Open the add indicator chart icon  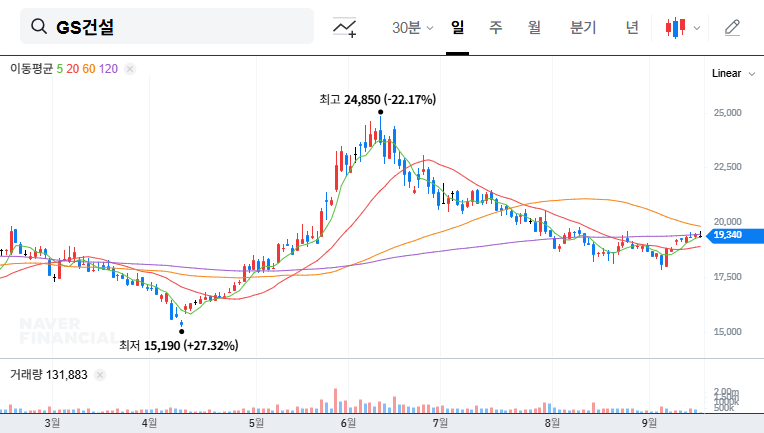[x=344, y=27]
